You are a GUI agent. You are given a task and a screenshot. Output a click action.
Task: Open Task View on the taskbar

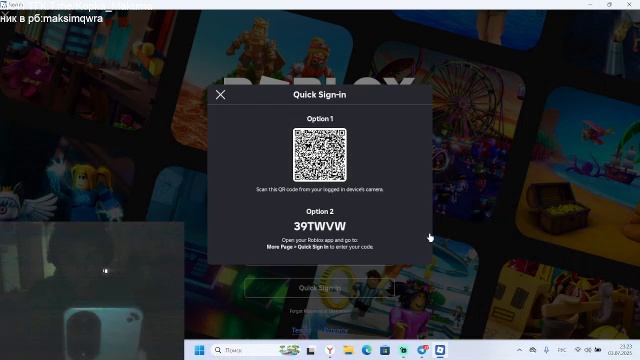(x=311, y=350)
